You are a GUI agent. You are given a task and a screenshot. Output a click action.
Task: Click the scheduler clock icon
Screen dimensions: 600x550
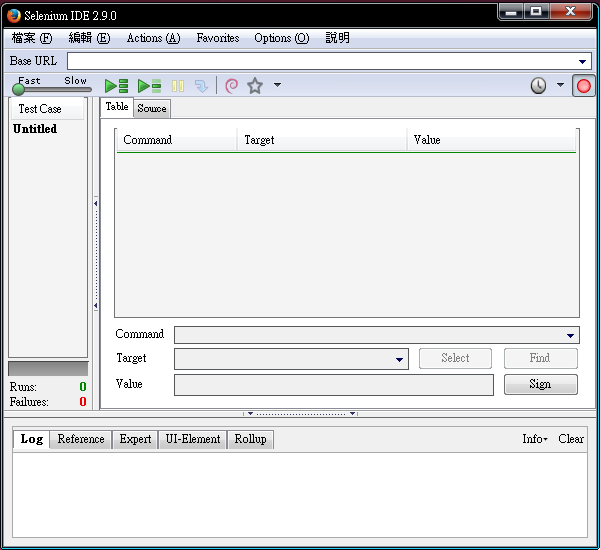pos(538,86)
